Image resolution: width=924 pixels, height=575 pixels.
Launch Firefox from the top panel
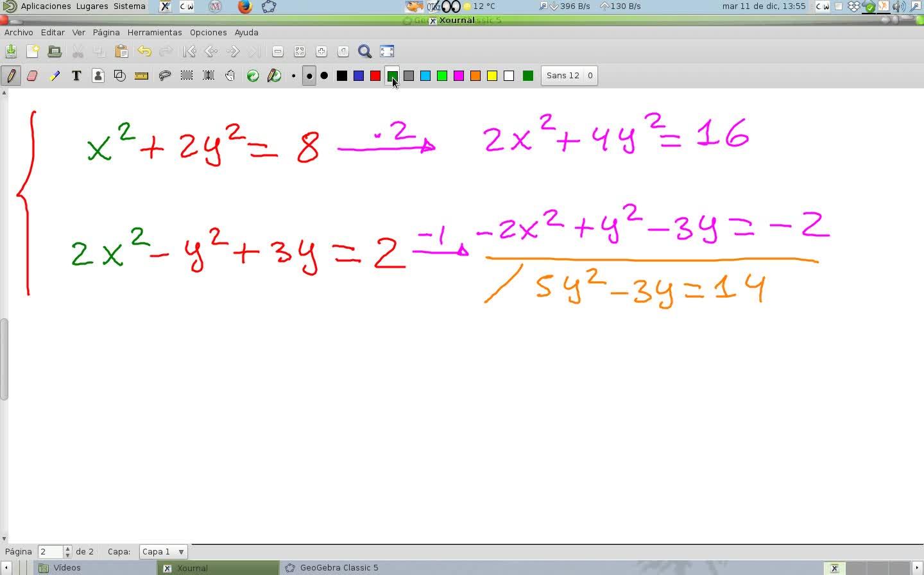pyautogui.click(x=244, y=6)
